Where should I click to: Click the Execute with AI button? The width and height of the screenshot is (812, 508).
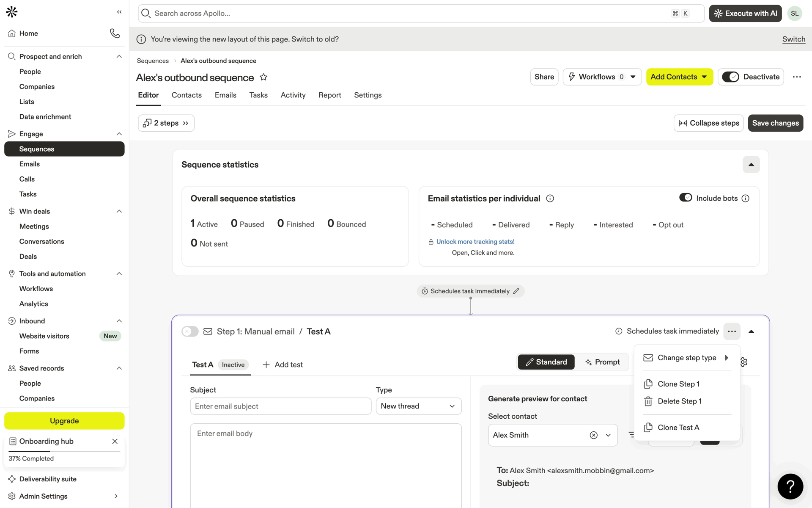745,14
